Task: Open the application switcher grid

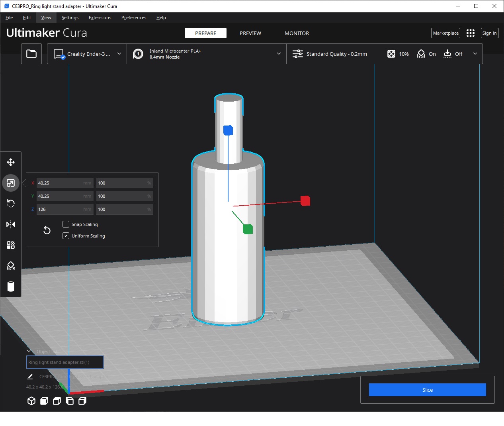Action: tap(471, 33)
